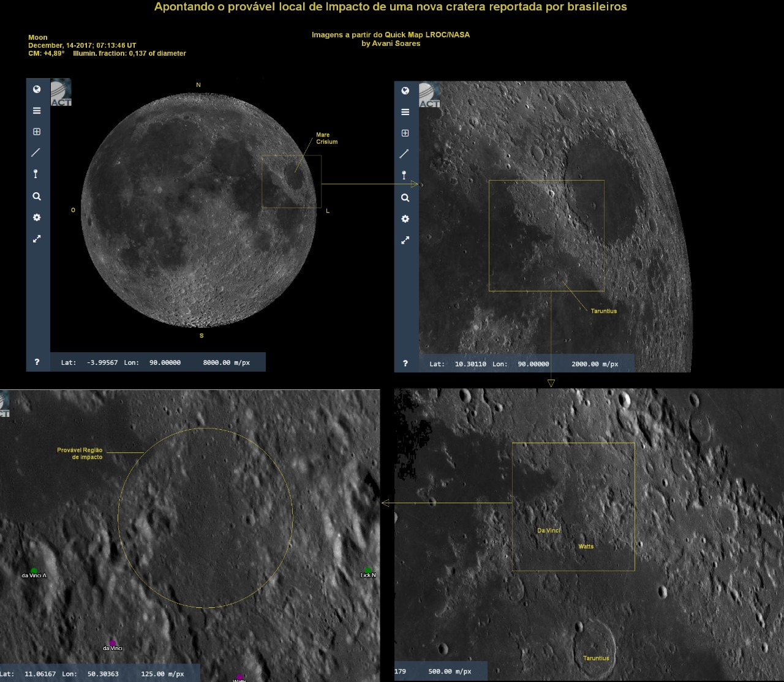Click longitude value 50.30363
This screenshot has width=784, height=682.
(x=103, y=673)
